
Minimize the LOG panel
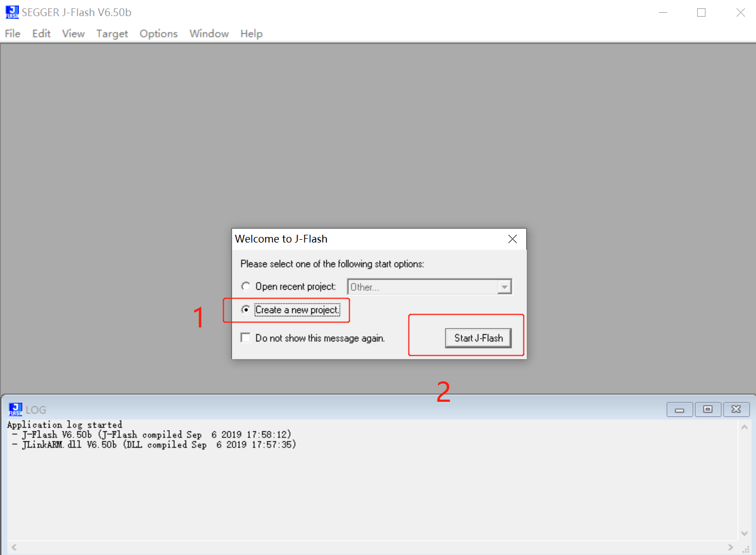tap(679, 410)
